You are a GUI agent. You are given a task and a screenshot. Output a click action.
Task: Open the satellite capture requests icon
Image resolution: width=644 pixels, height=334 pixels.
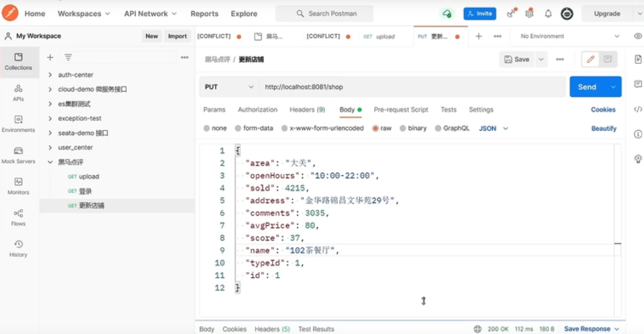coord(512,14)
